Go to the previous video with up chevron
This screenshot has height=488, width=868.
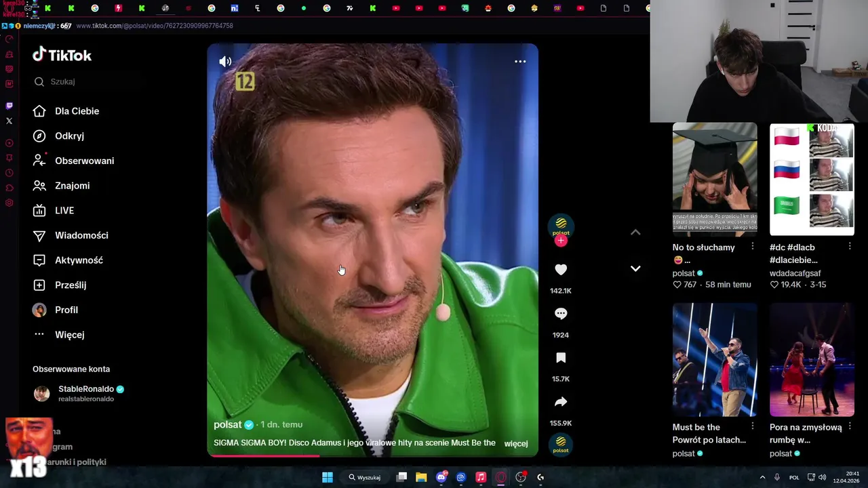(635, 232)
